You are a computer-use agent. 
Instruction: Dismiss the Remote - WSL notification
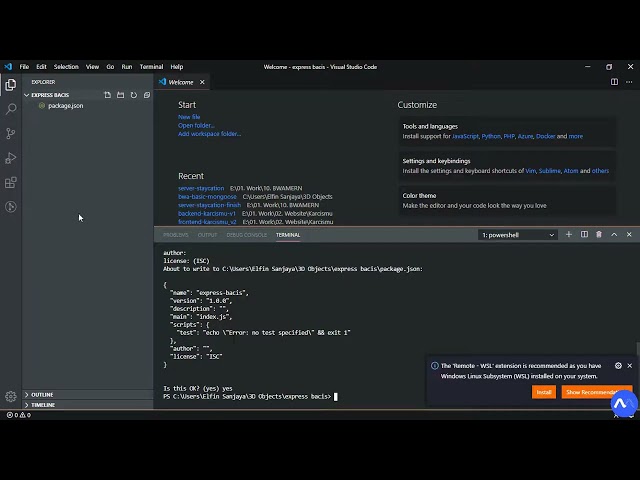click(629, 366)
